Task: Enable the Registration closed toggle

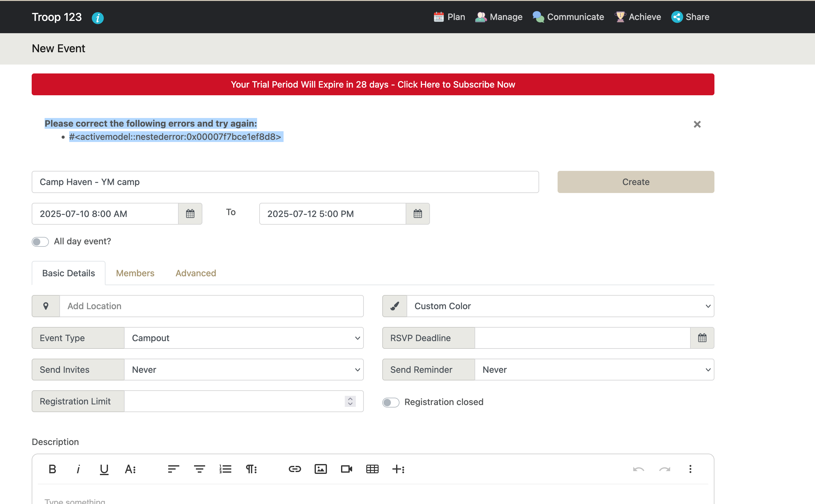Action: click(x=391, y=402)
